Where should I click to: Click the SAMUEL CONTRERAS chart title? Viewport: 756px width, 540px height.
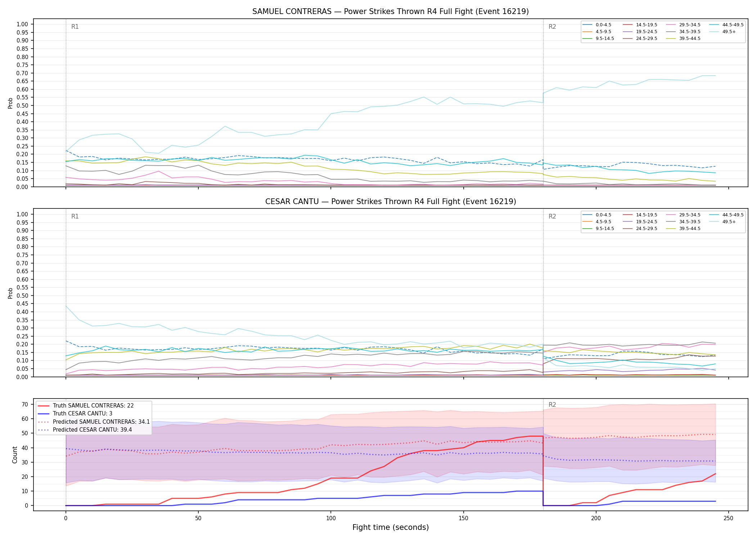tap(391, 12)
